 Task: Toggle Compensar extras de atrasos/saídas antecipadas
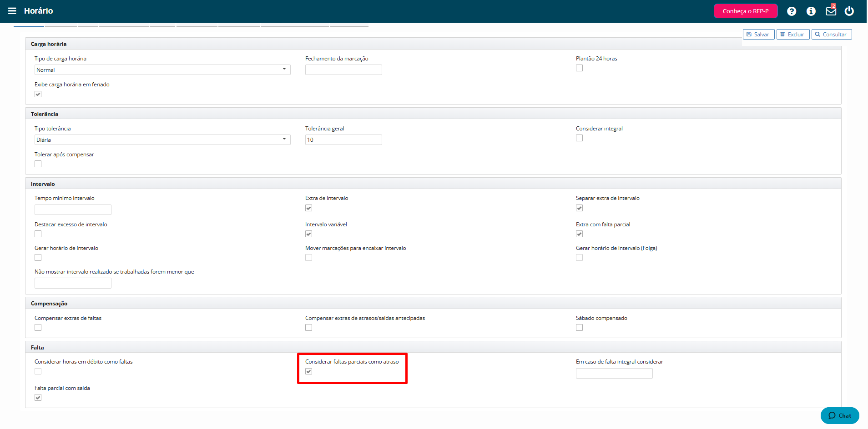click(308, 328)
